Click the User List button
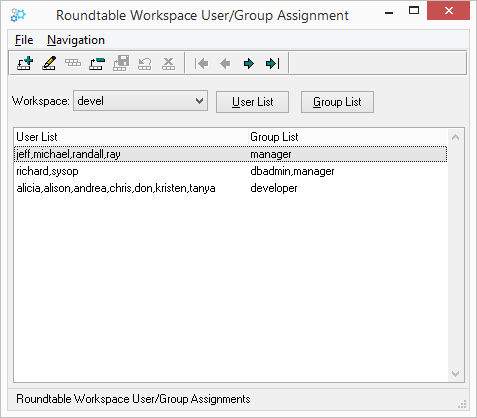 pyautogui.click(x=252, y=102)
